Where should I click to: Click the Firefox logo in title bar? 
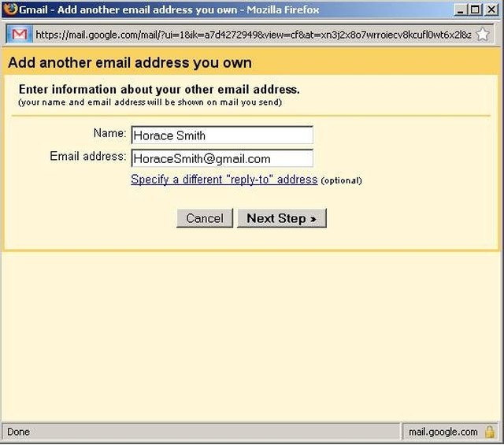pyautogui.click(x=10, y=9)
